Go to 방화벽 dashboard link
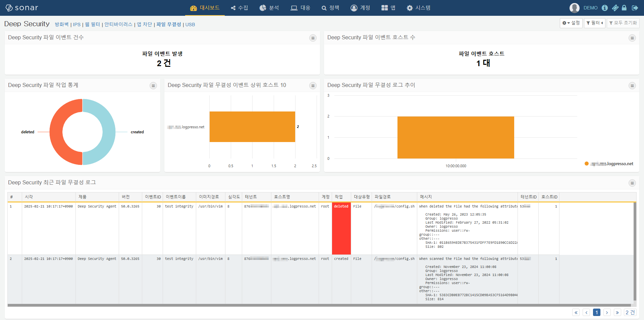Screen dimensions: 644x320 coord(62,25)
